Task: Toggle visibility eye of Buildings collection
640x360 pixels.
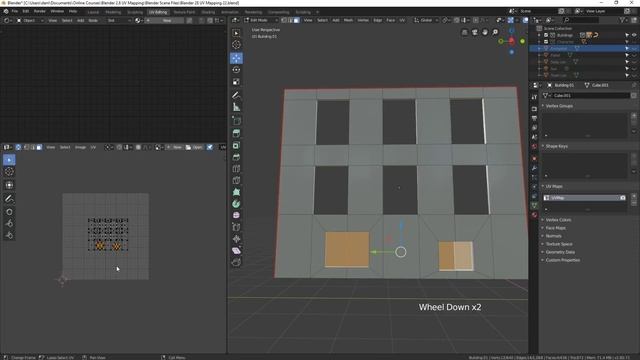Action: [x=634, y=35]
